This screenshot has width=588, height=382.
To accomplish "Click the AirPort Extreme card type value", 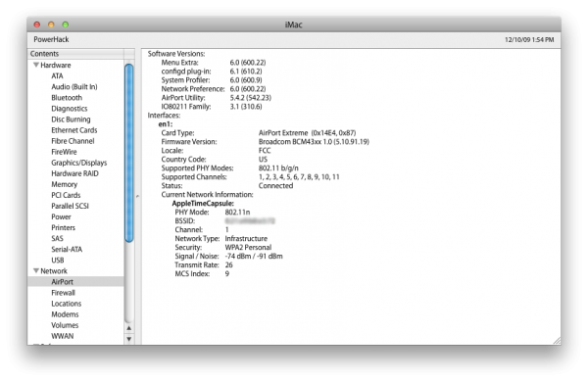I will 307,133.
